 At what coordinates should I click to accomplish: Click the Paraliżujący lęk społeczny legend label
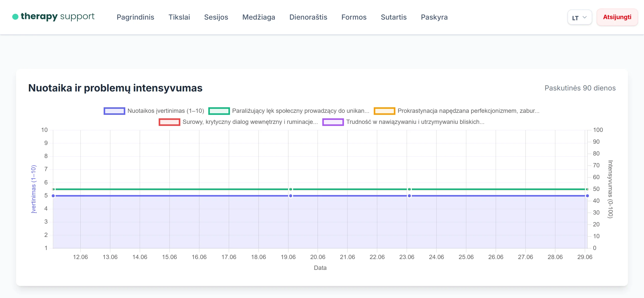(x=301, y=111)
